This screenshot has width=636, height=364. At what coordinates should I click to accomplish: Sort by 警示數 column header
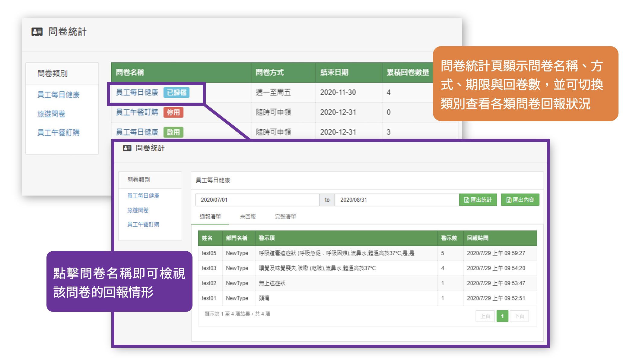[449, 238]
